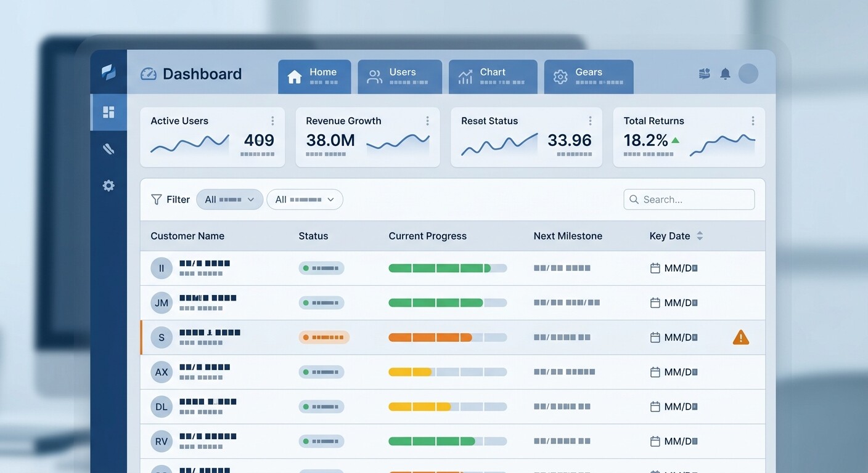Click the orange progress bar in row S
Screen dimensions: 868x473
coord(448,338)
